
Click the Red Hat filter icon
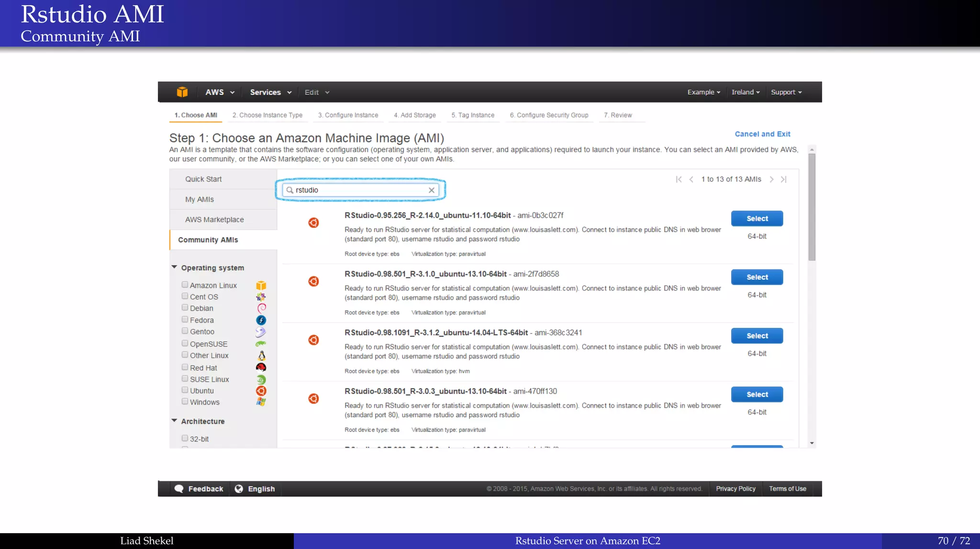click(261, 368)
